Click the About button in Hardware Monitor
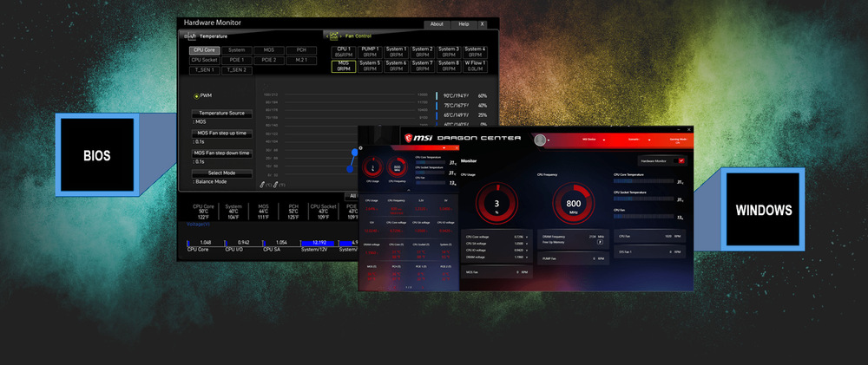The width and height of the screenshot is (868, 365). 437,23
